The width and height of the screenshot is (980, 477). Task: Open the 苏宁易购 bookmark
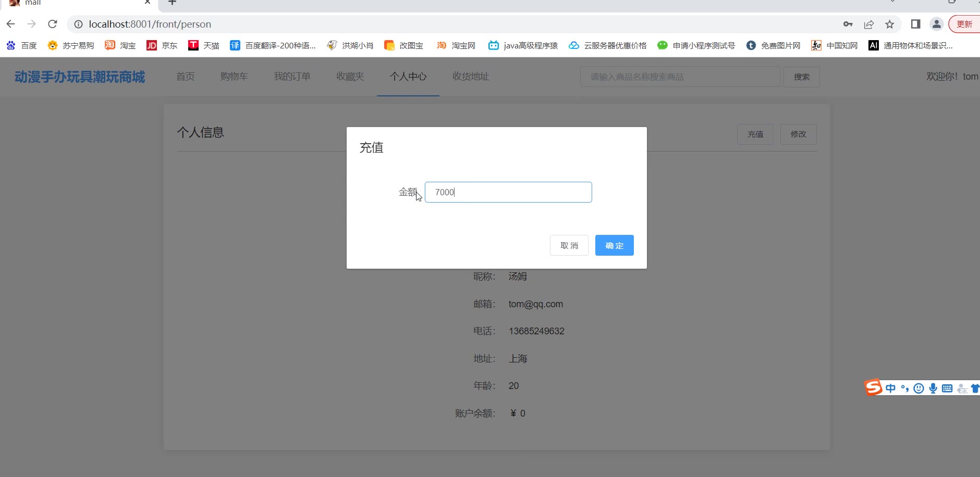[x=71, y=46]
